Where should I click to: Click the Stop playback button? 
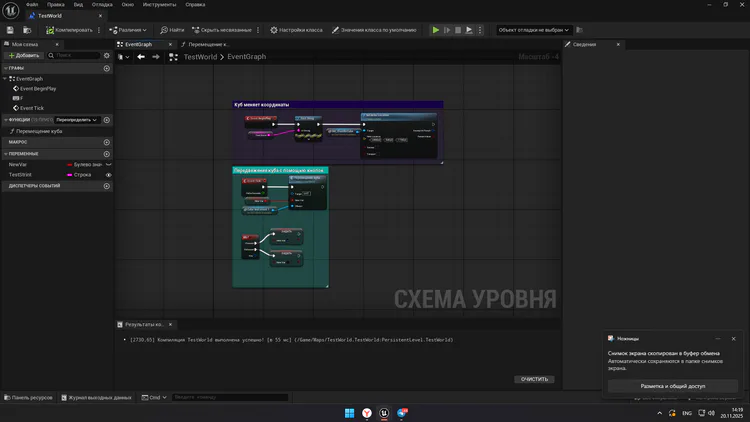(x=458, y=30)
